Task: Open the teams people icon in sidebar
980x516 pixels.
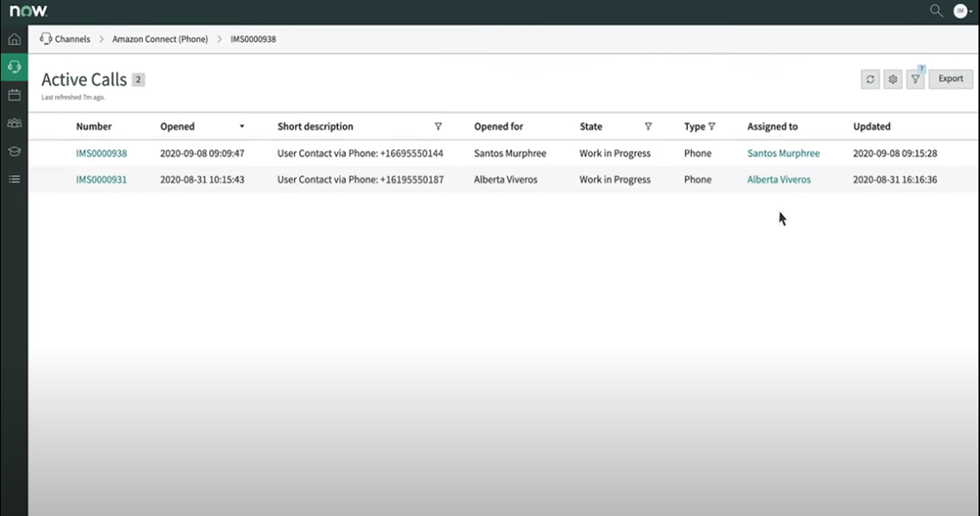Action: coord(14,123)
